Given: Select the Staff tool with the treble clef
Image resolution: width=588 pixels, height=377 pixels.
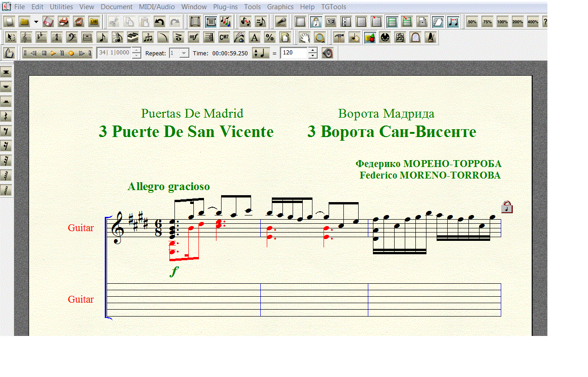Looking at the screenshot, I should coord(26,37).
